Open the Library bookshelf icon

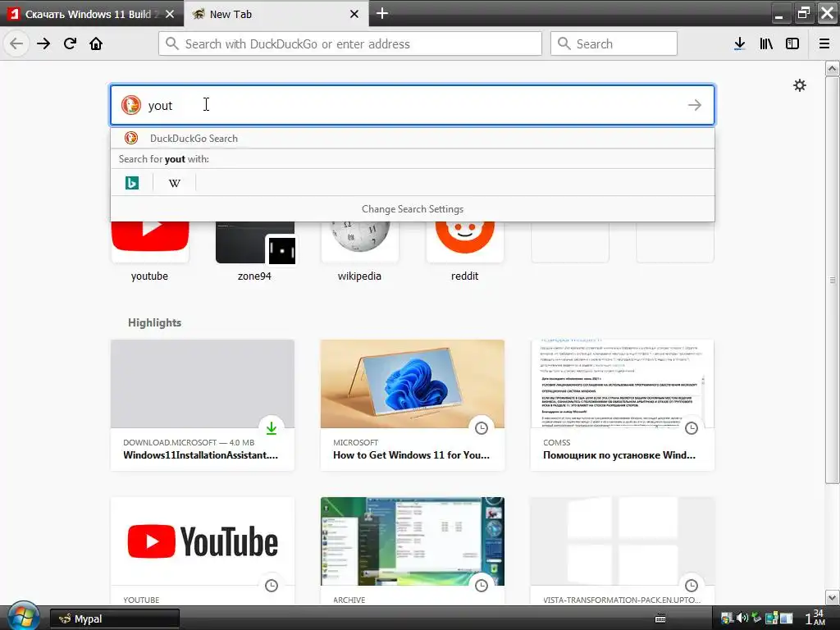(x=766, y=43)
